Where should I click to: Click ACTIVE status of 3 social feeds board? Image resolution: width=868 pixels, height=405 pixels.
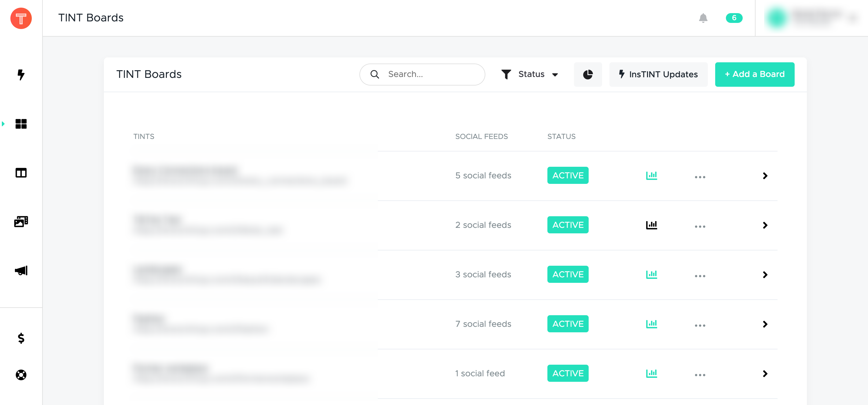click(x=568, y=274)
